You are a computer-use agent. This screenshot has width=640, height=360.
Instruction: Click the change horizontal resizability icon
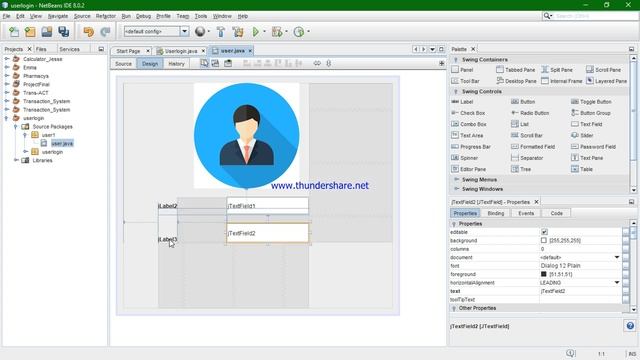pos(317,63)
